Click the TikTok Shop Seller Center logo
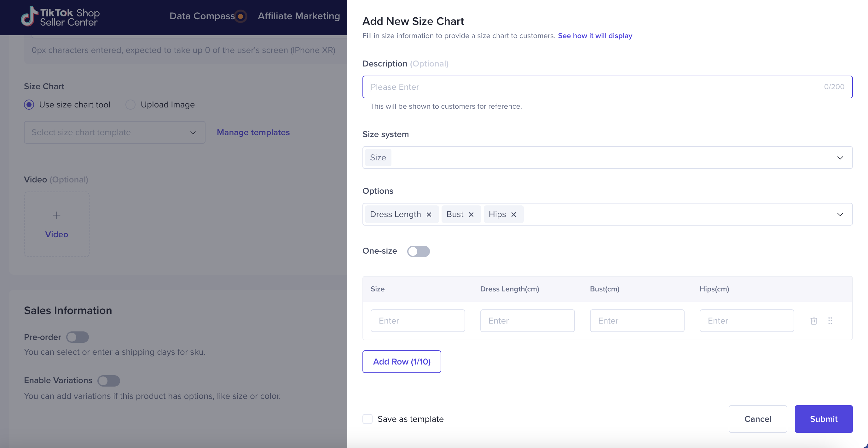This screenshot has width=868, height=448. pos(60,17)
